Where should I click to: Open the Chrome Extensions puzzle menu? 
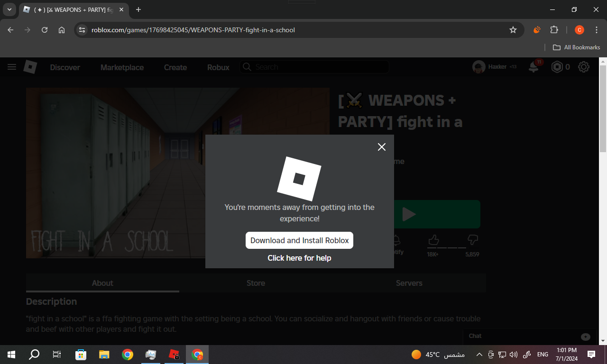tap(554, 30)
